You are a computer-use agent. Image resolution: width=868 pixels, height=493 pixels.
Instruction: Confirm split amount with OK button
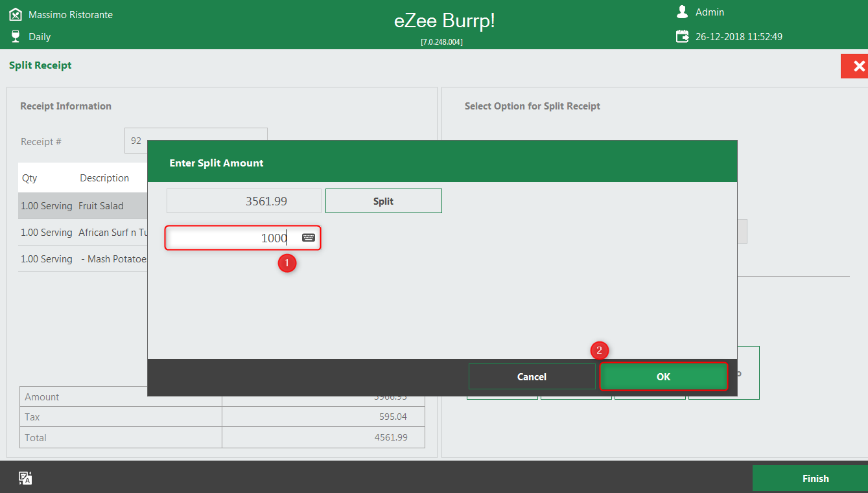click(x=663, y=376)
